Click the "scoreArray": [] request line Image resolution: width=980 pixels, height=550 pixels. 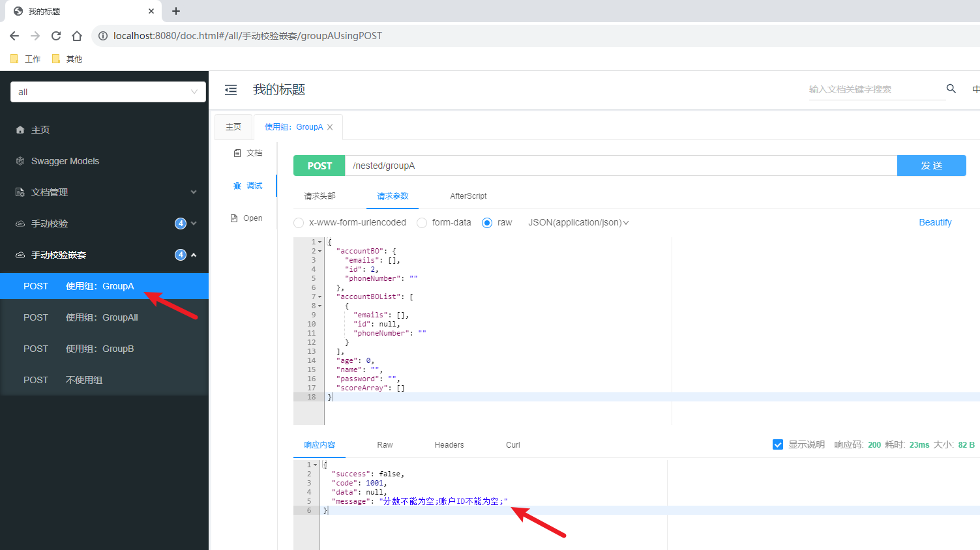point(370,388)
